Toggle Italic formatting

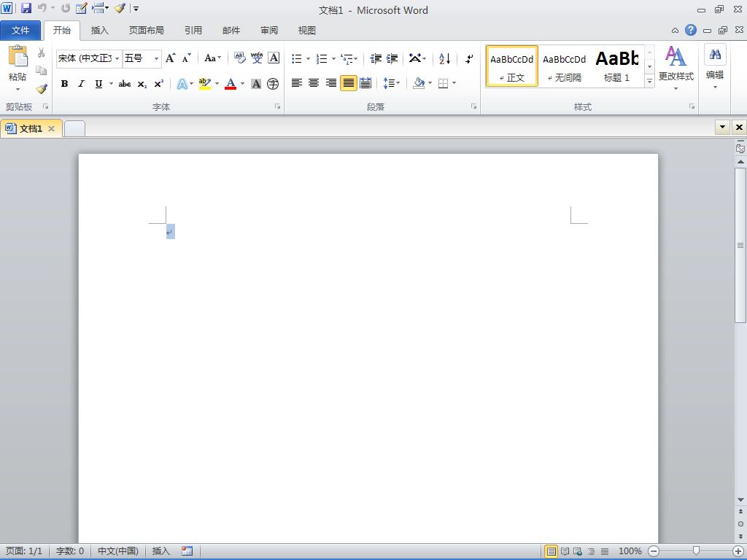(x=82, y=84)
